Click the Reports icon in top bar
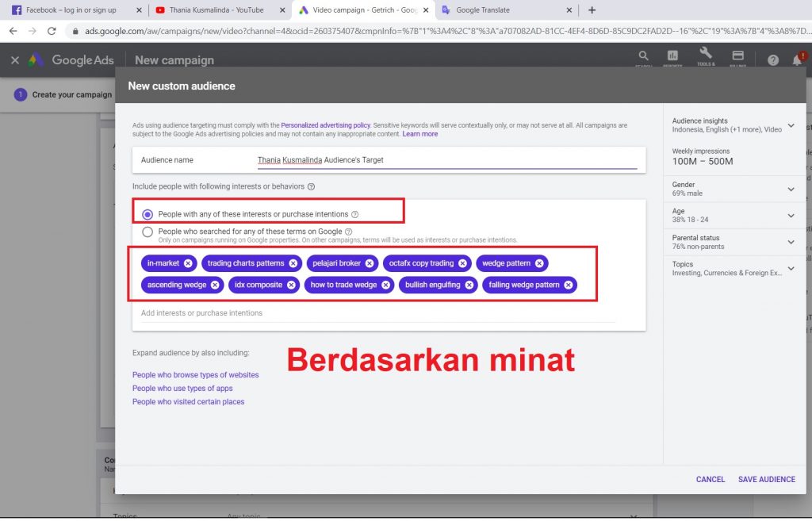Image resolution: width=812 pixels, height=521 pixels. pyautogui.click(x=673, y=58)
